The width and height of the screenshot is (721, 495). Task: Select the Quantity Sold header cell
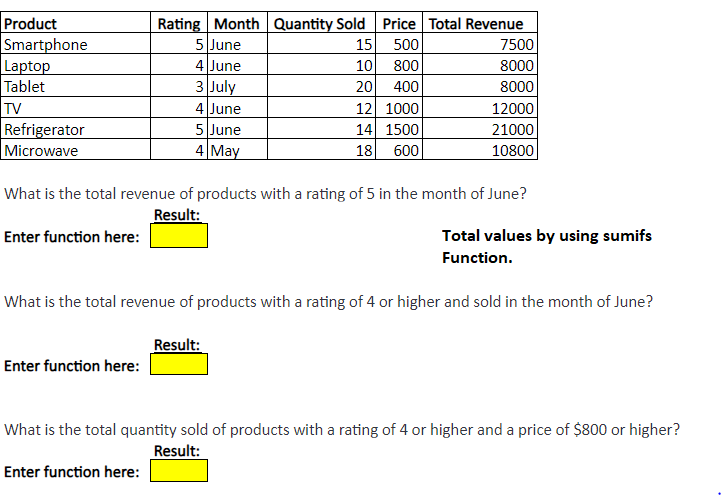[319, 24]
